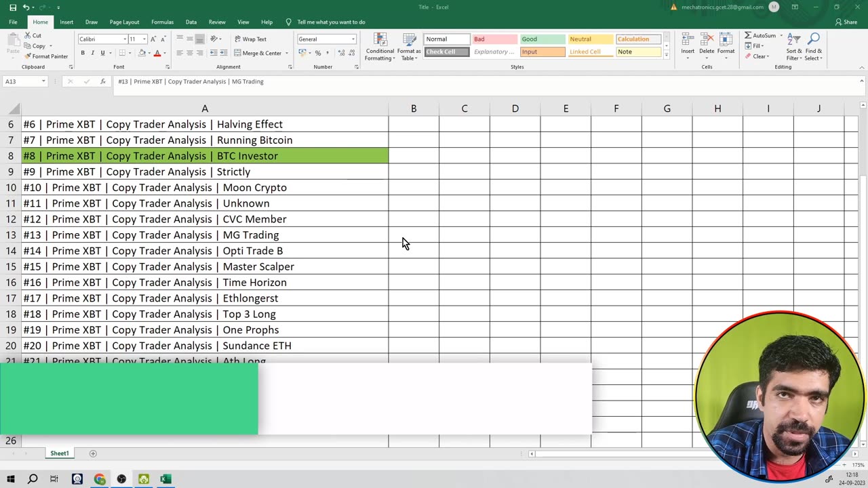Click Increase Decimal icon

[x=340, y=53]
